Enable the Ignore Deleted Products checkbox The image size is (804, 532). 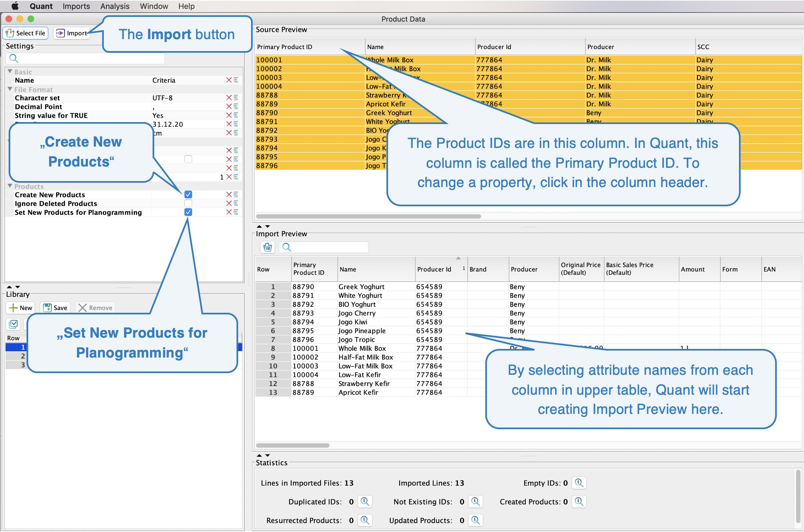point(188,204)
